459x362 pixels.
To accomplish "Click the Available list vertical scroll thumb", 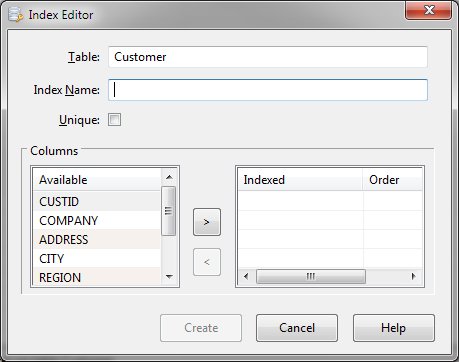I will coord(168,211).
